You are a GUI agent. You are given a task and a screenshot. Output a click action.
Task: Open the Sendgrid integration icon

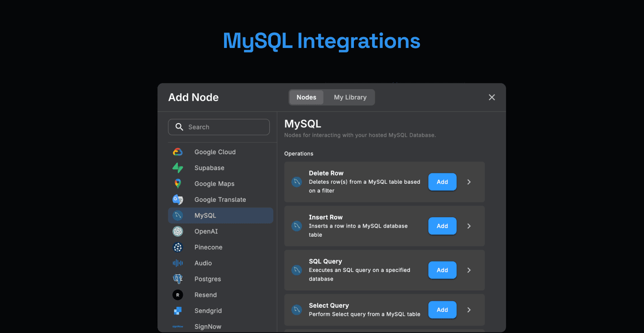click(178, 310)
